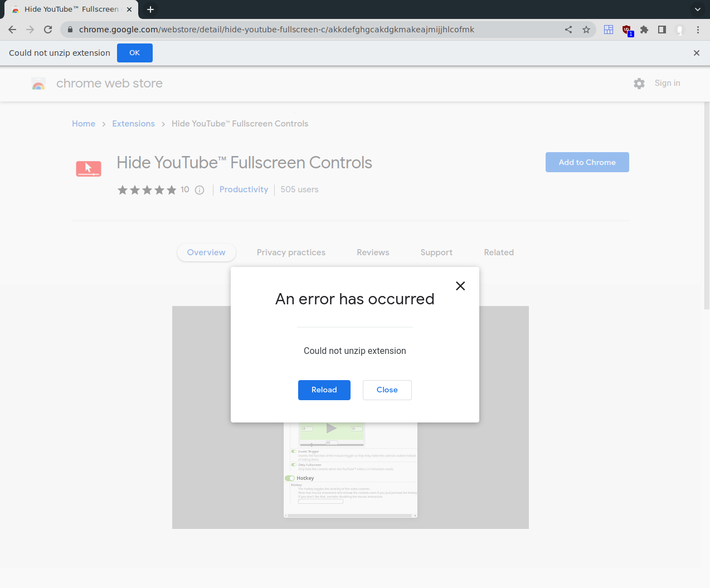Open the tab list dropdown chevron
This screenshot has height=588, width=710.
tap(698, 9)
